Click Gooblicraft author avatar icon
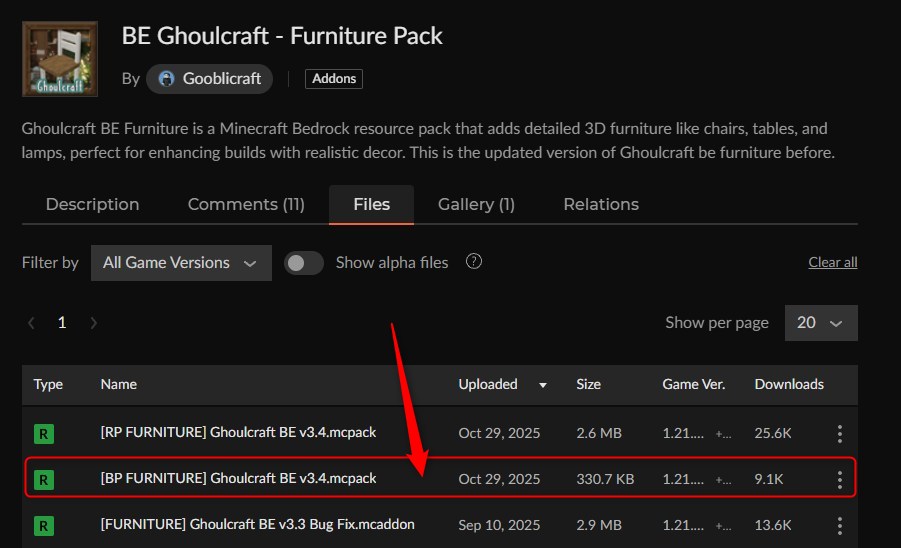 point(167,79)
